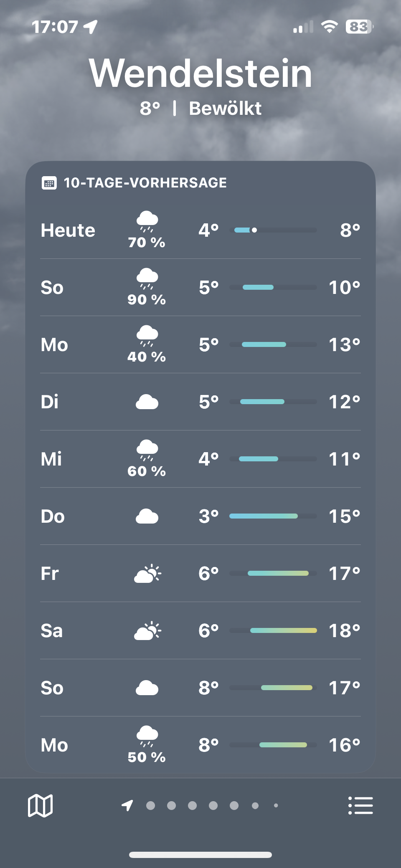Open the Do forecast row
The width and height of the screenshot is (401, 868).
point(200,516)
